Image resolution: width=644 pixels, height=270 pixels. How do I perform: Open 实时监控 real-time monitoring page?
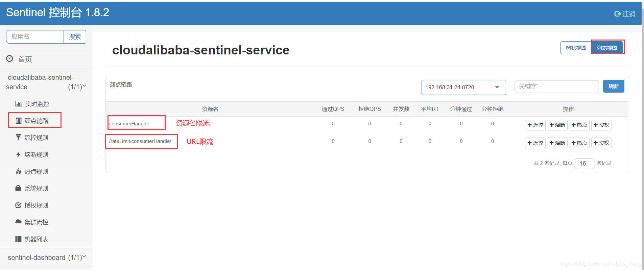[x=37, y=104]
